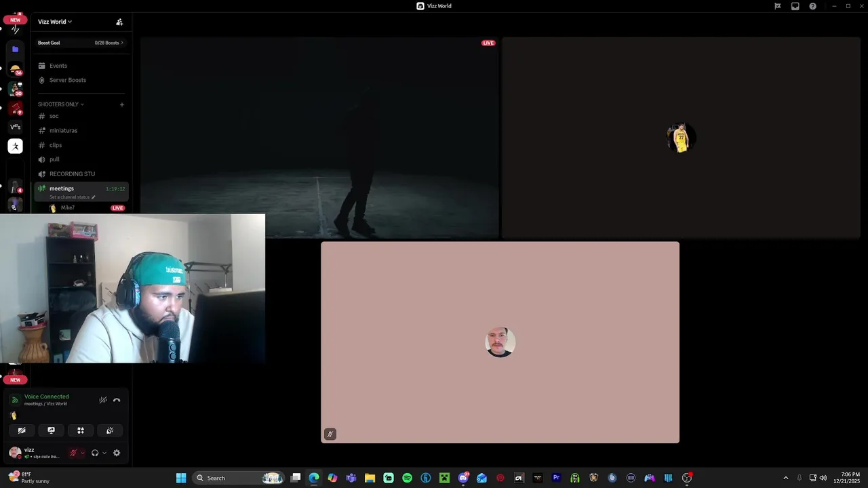Open the Discord inbox icon in title bar

pyautogui.click(x=795, y=6)
